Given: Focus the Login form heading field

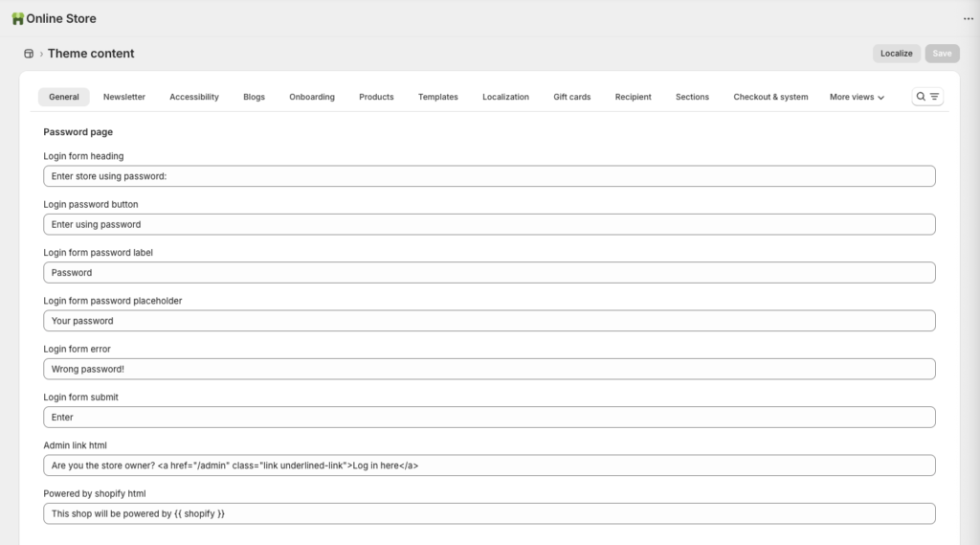Looking at the screenshot, I should click(489, 176).
